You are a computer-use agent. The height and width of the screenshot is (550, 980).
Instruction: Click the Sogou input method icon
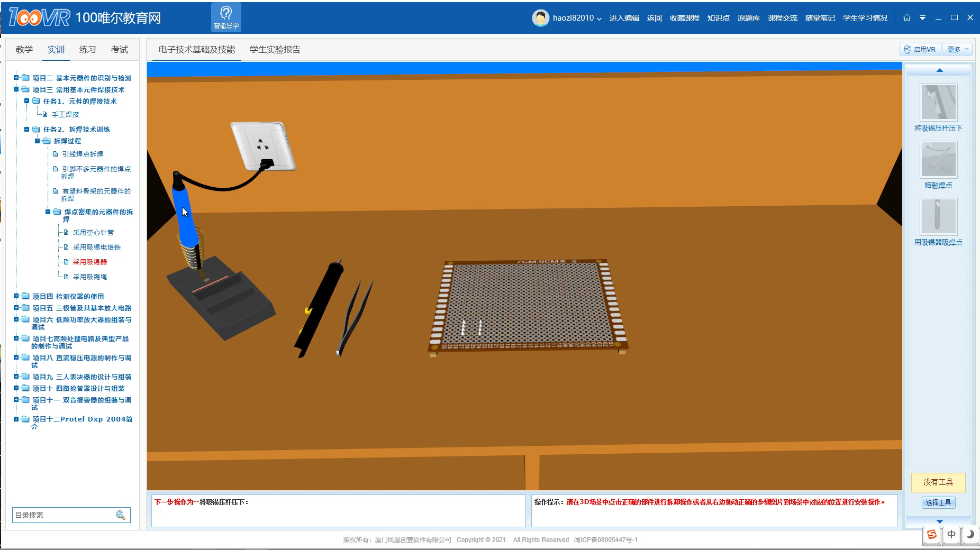click(x=932, y=535)
